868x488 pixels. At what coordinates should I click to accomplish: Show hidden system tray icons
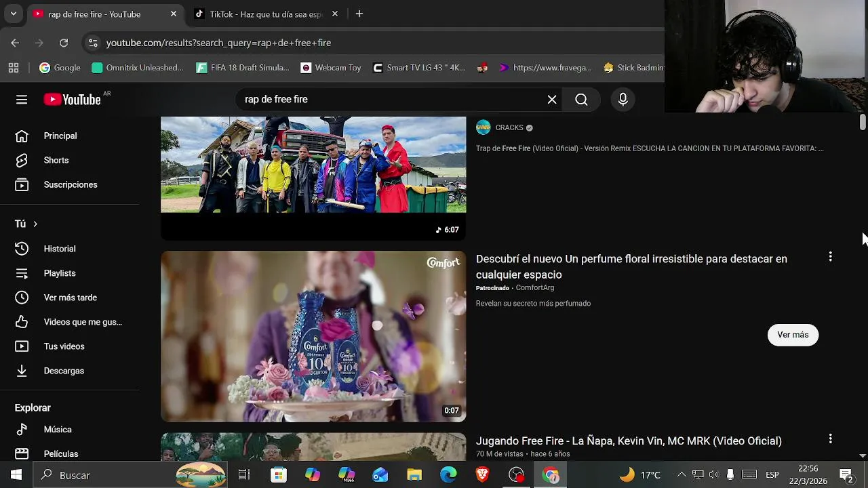(682, 474)
